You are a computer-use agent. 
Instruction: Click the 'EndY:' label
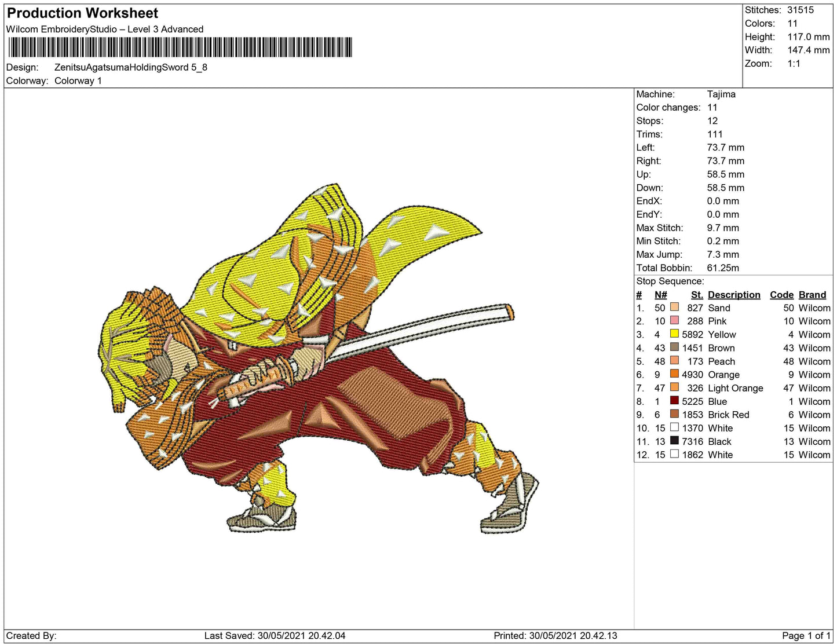tap(649, 214)
